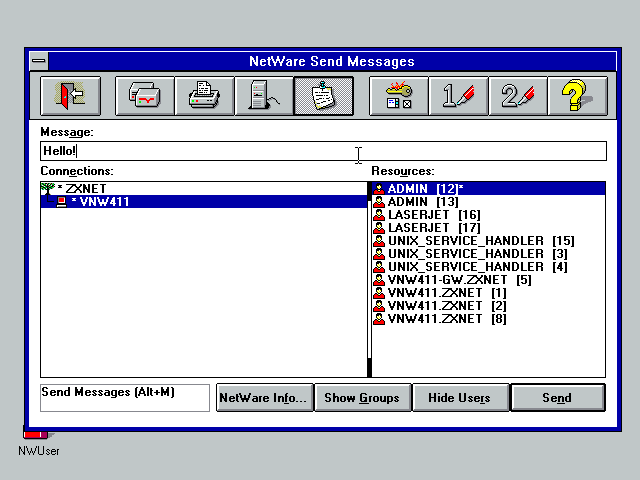Select VNW411.ZXNET [2] resource
640x480 pixels.
[x=489, y=306]
